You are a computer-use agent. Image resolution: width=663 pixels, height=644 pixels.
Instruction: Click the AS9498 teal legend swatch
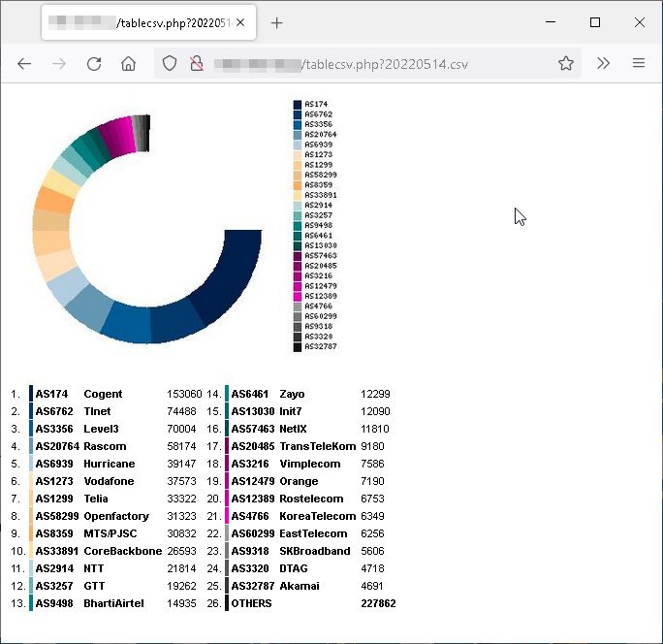click(298, 226)
